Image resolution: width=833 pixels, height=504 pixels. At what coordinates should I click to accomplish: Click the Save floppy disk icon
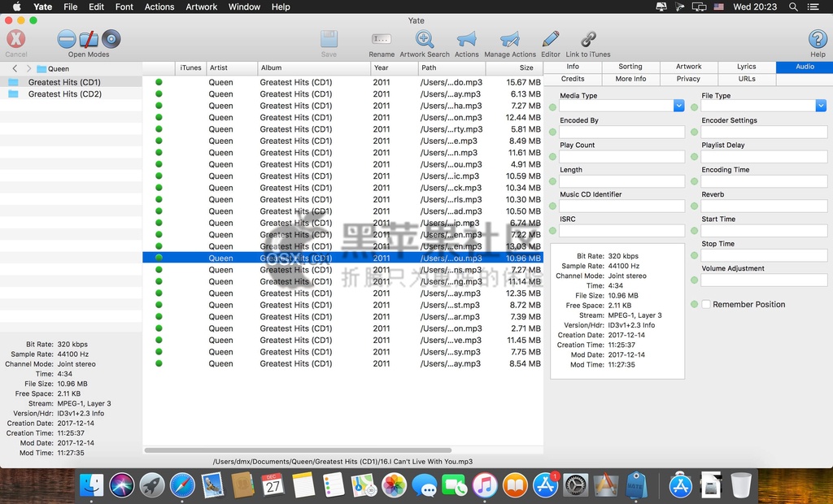[329, 39]
